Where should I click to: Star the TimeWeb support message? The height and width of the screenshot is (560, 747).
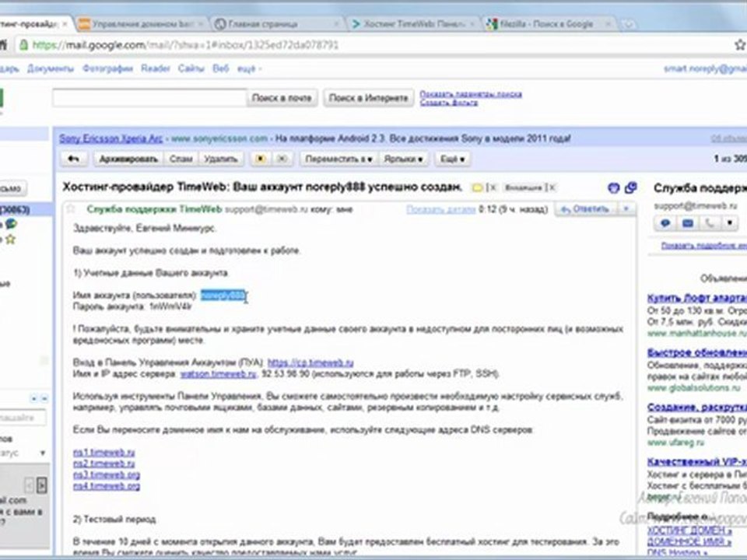click(71, 208)
